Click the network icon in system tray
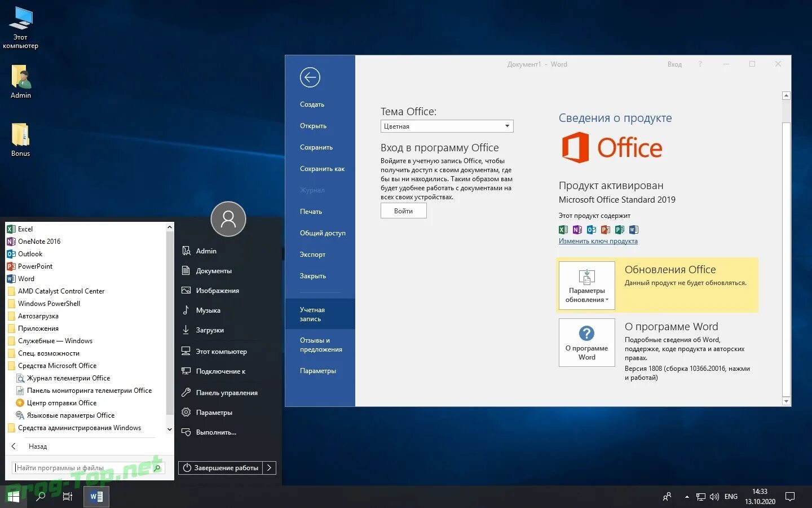Image resolution: width=812 pixels, height=508 pixels. tap(701, 497)
